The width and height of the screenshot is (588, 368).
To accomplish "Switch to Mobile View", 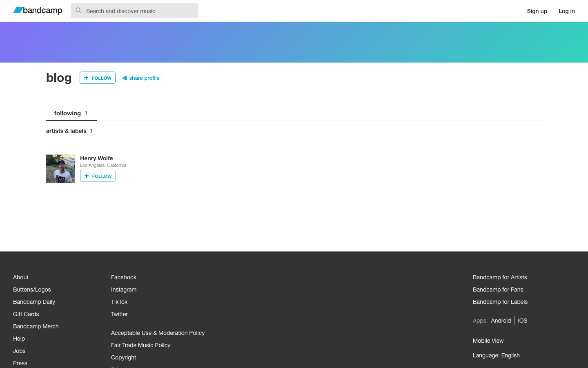I will [488, 341].
